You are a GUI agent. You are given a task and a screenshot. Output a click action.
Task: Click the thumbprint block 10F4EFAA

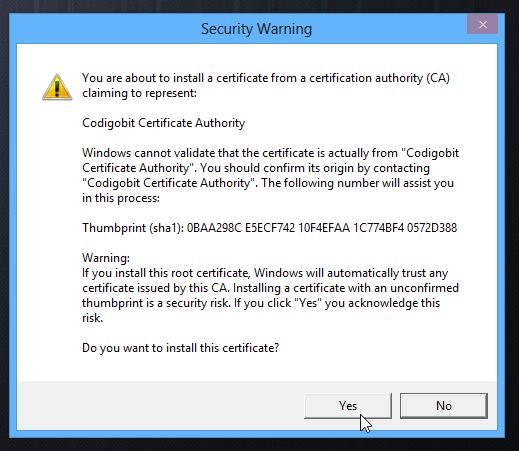324,228
